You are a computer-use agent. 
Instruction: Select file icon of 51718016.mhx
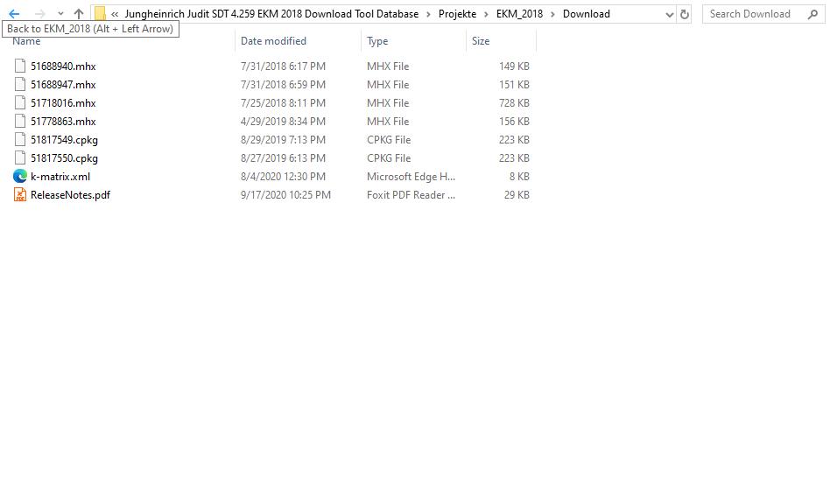click(20, 102)
